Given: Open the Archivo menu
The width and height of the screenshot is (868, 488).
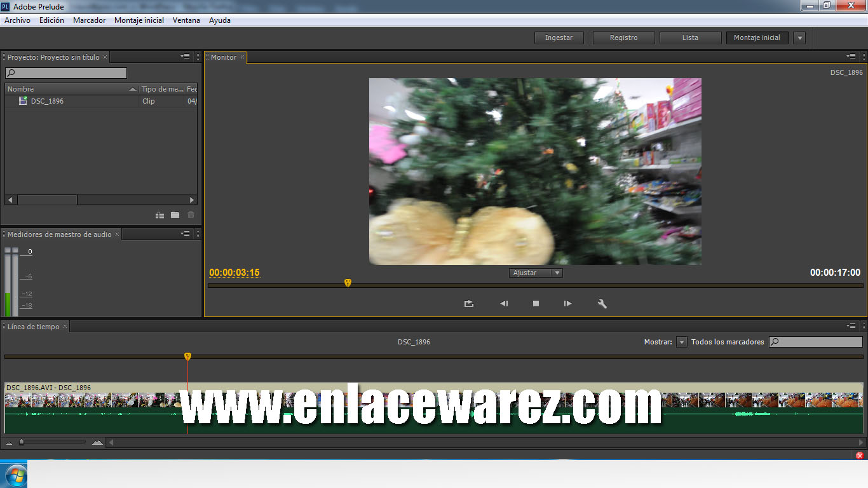Looking at the screenshot, I should click(x=17, y=20).
